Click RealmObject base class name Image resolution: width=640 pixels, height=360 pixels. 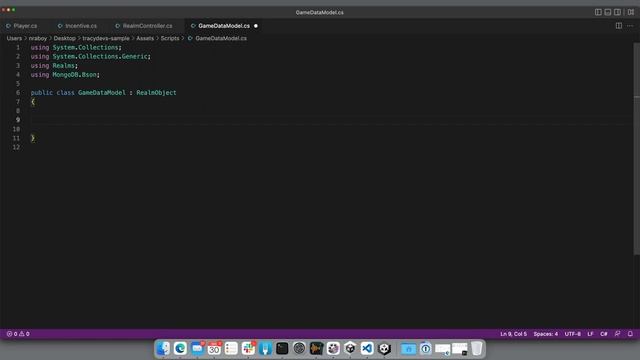tap(156, 93)
